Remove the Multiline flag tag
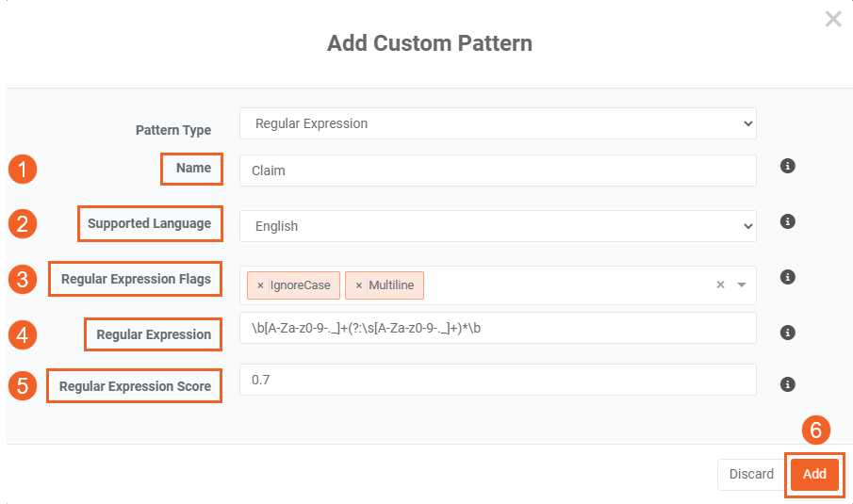853x504 pixels. pos(358,285)
